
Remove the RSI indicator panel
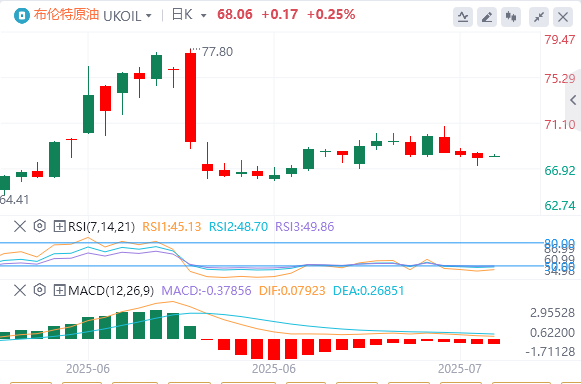pyautogui.click(x=20, y=226)
